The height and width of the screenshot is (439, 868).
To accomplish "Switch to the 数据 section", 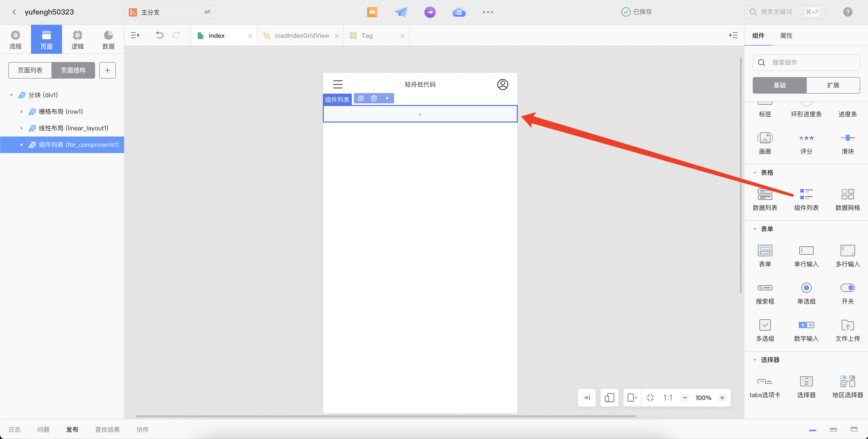I will (109, 39).
